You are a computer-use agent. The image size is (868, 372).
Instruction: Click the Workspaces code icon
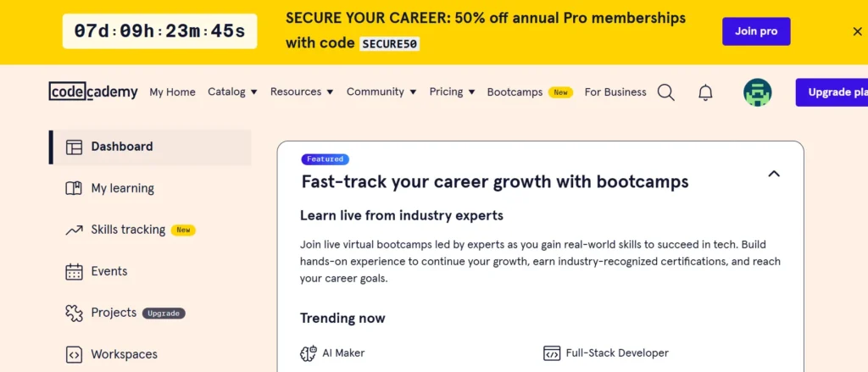pyautogui.click(x=75, y=354)
